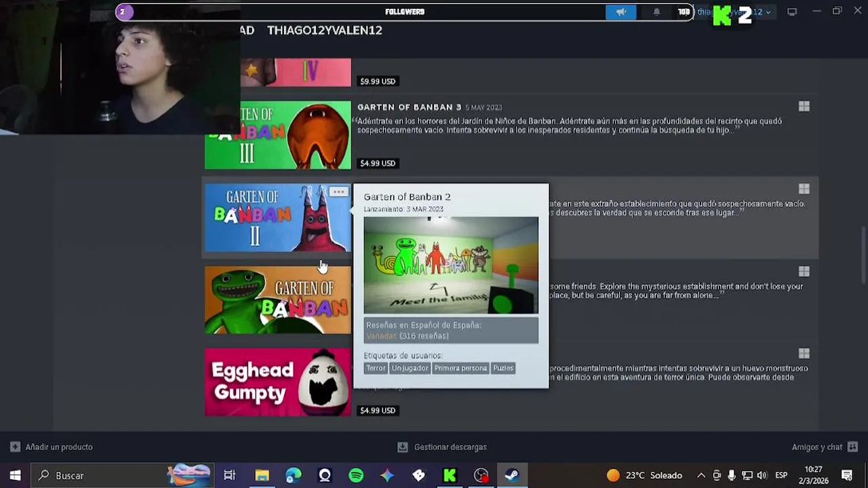Click the $9.99 USD price tag
Viewport: 868px width, 488px height.
(378, 81)
